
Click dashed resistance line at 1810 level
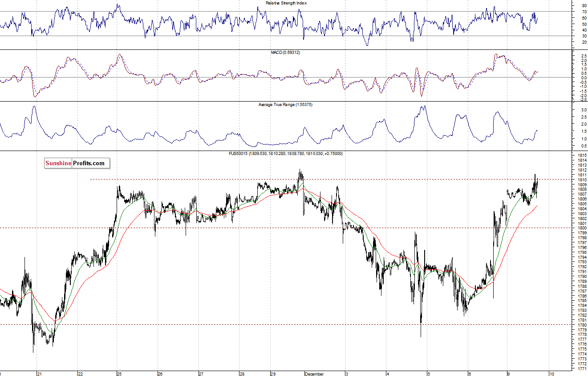(x=330, y=179)
